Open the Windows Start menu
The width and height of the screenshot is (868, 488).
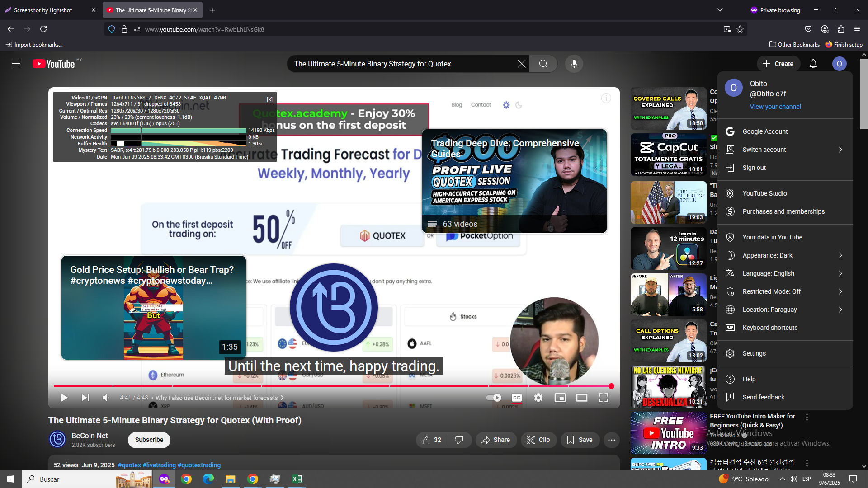point(11,479)
